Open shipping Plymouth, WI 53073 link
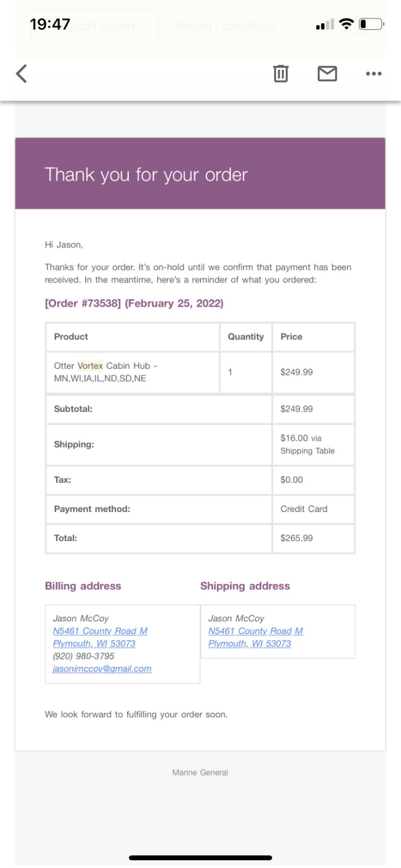The width and height of the screenshot is (401, 868). (250, 643)
